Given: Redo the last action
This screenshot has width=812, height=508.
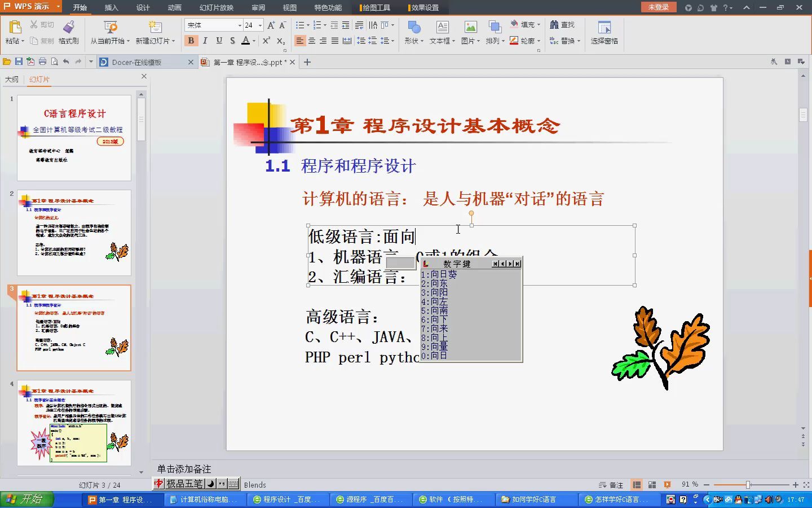Looking at the screenshot, I should point(78,62).
